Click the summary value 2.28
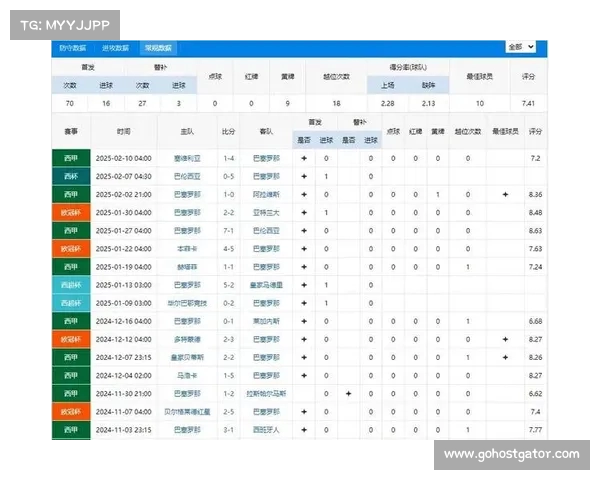Viewport: 600px width, 480px height. pyautogui.click(x=388, y=103)
